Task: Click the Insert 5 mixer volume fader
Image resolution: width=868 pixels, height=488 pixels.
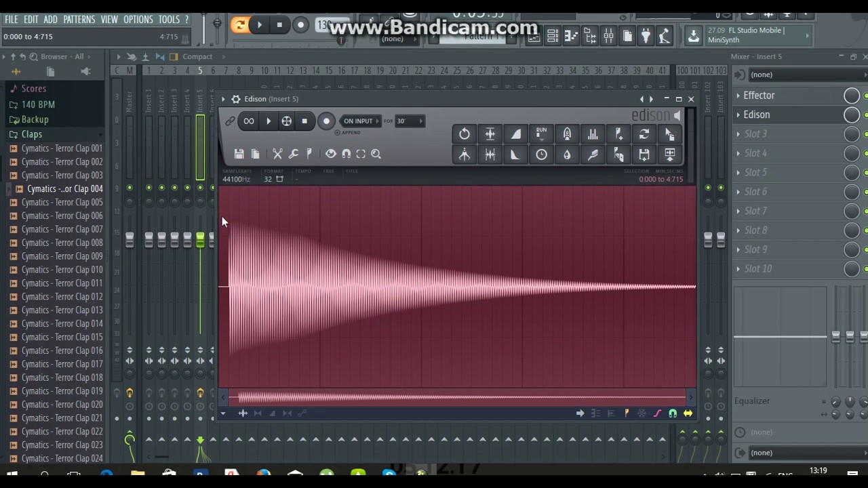Action: pyautogui.click(x=200, y=239)
